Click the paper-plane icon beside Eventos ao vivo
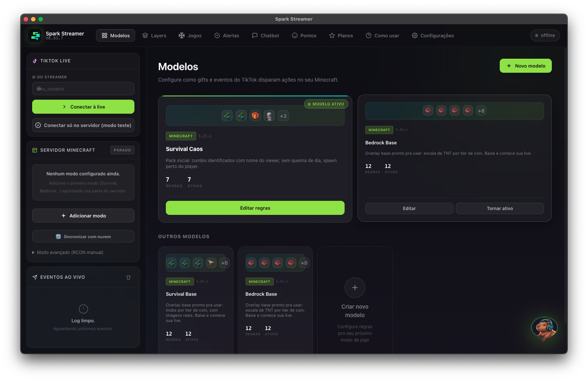 pyautogui.click(x=35, y=277)
